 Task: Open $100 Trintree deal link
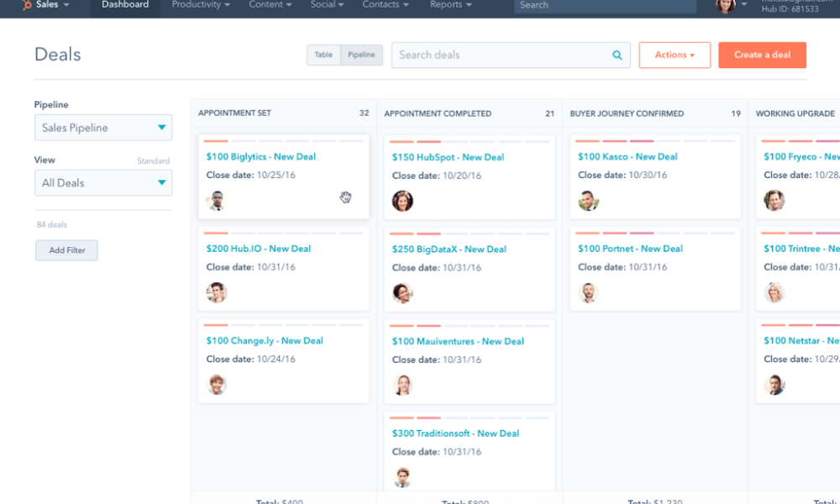point(801,249)
